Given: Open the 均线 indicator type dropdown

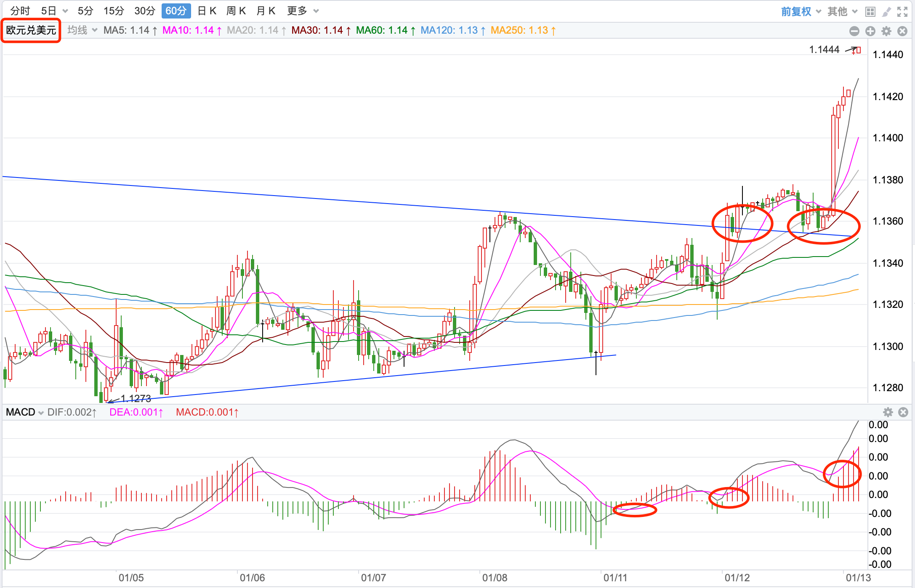Looking at the screenshot, I should click(82, 30).
